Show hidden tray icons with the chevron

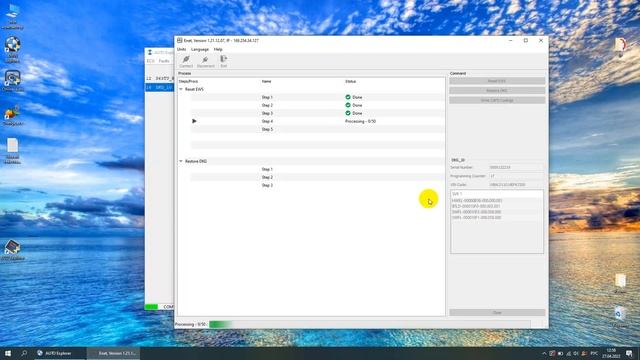(x=544, y=353)
